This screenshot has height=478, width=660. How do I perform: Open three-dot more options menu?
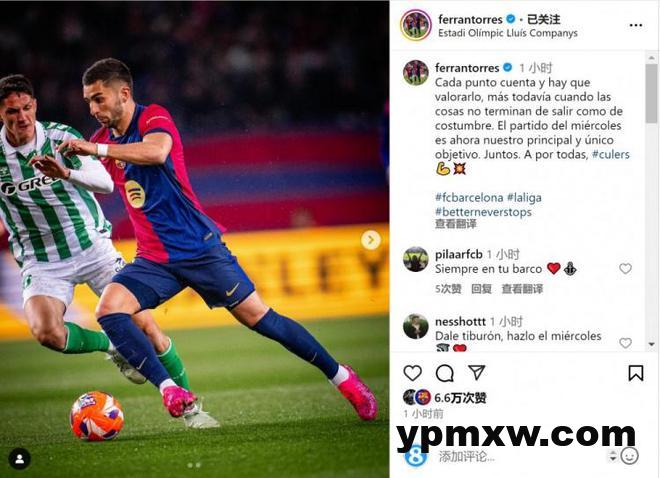636,26
